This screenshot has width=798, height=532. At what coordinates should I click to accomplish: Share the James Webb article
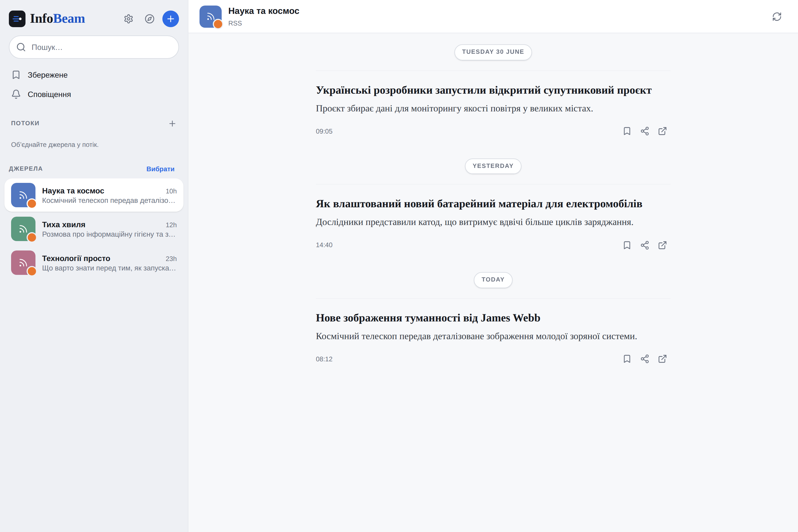pos(645,359)
